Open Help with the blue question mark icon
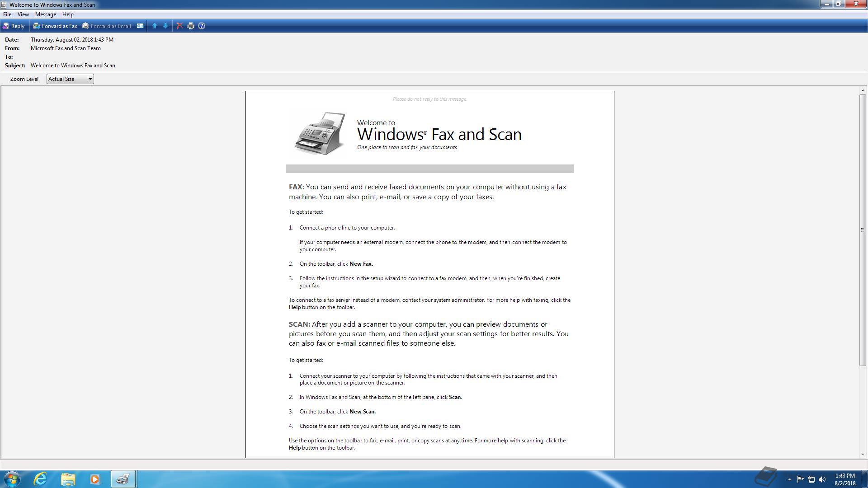This screenshot has width=868, height=488. (x=202, y=26)
